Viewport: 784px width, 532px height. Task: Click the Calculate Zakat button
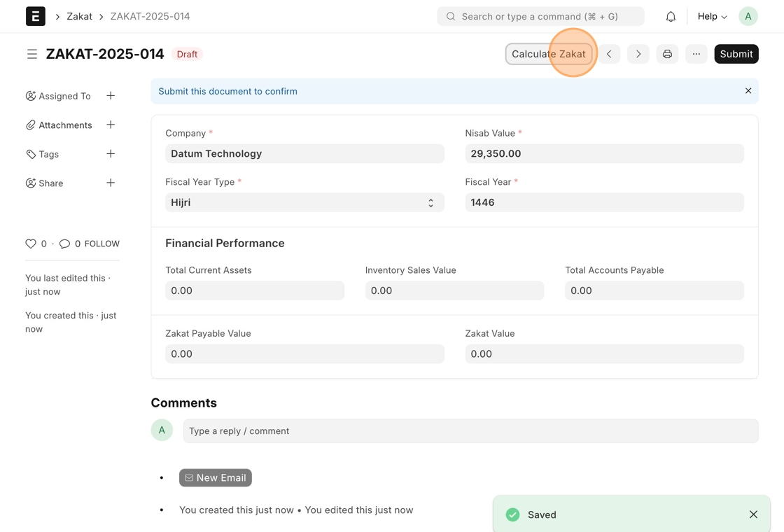click(x=549, y=54)
